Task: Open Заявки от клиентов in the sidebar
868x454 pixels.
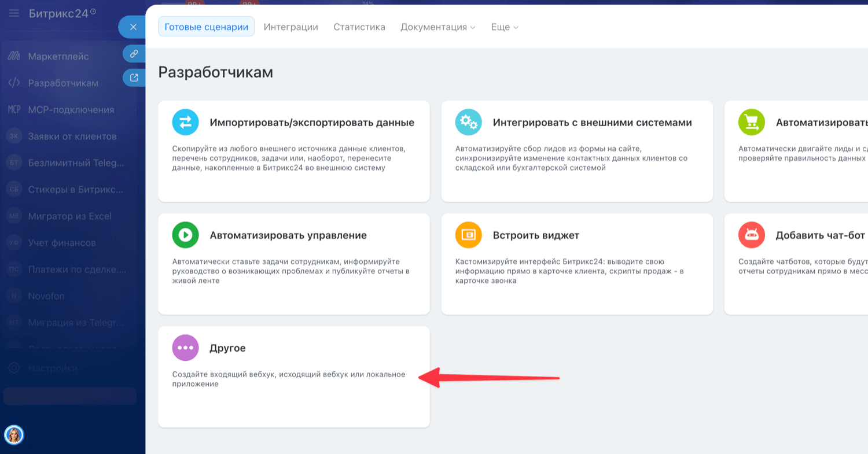Action: click(72, 136)
